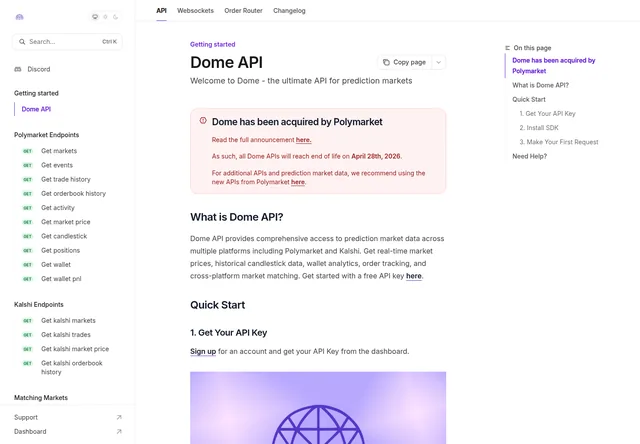This screenshot has width=640, height=444.
Task: Click the 'Quick Start' heading
Action: [x=218, y=305]
